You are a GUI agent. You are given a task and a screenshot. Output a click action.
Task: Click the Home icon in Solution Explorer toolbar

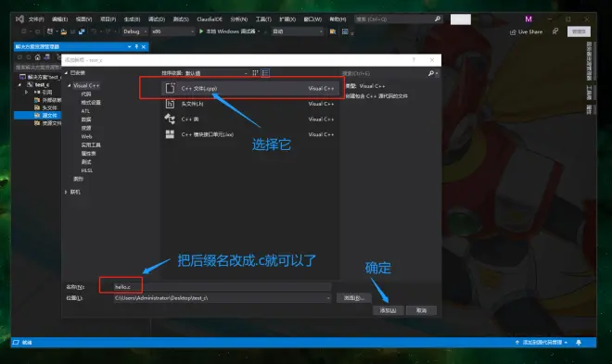37,57
